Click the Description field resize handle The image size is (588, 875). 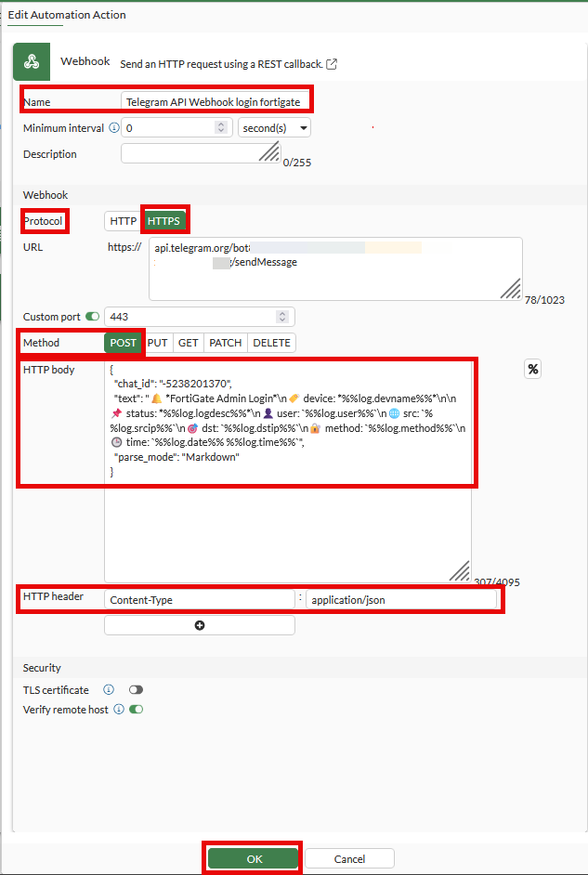pyautogui.click(x=268, y=152)
